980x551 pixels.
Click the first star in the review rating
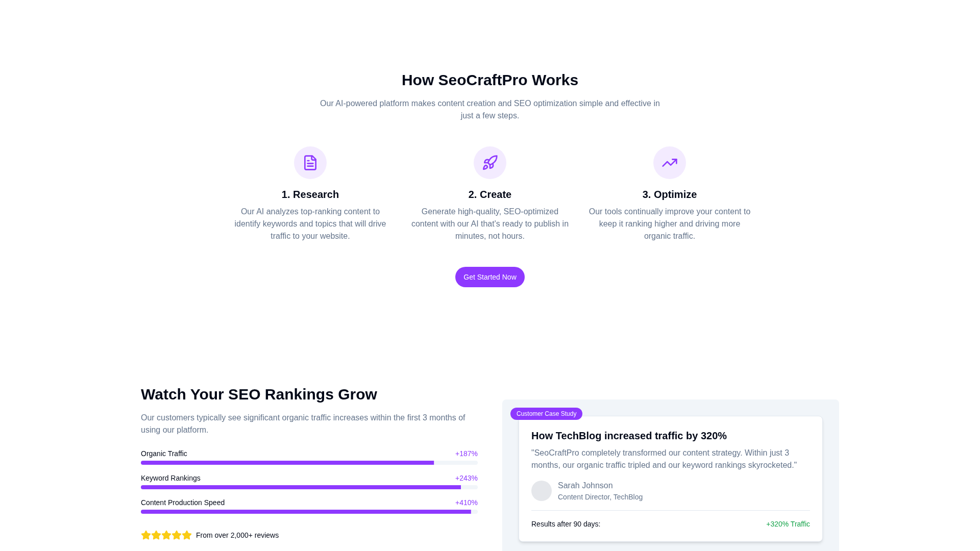coord(145,535)
